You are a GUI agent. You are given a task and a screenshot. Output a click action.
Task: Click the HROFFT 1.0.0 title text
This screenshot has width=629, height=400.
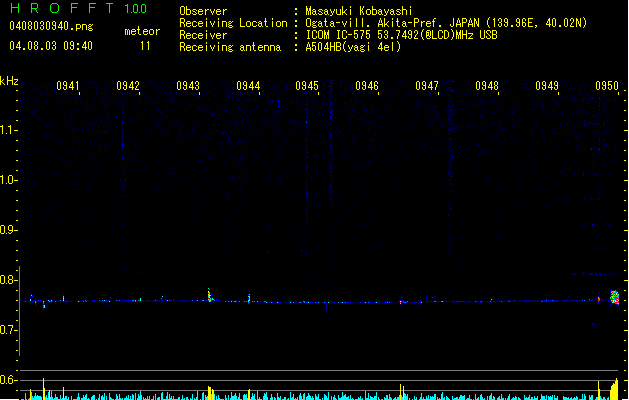(x=79, y=8)
